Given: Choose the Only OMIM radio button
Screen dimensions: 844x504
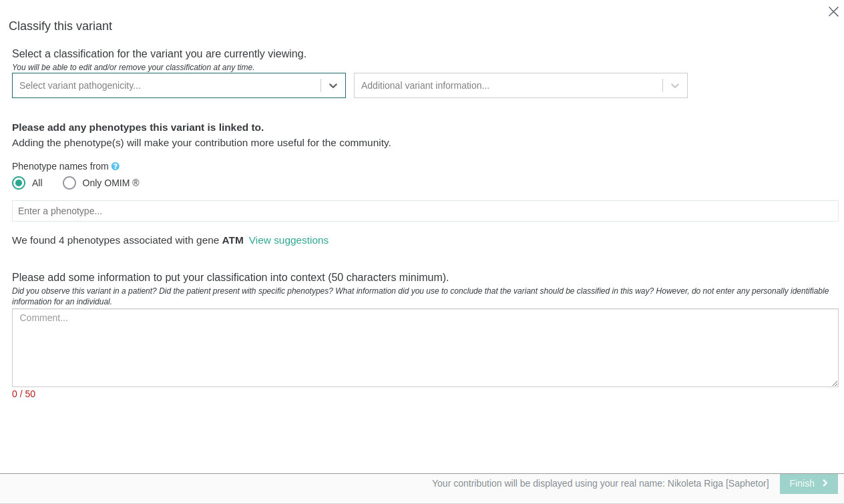Looking at the screenshot, I should tap(69, 183).
